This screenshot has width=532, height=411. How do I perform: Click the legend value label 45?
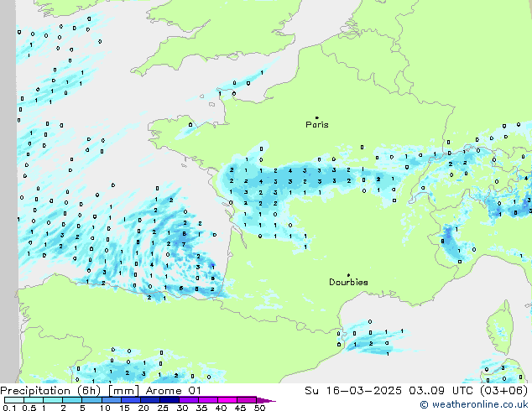click(x=241, y=408)
